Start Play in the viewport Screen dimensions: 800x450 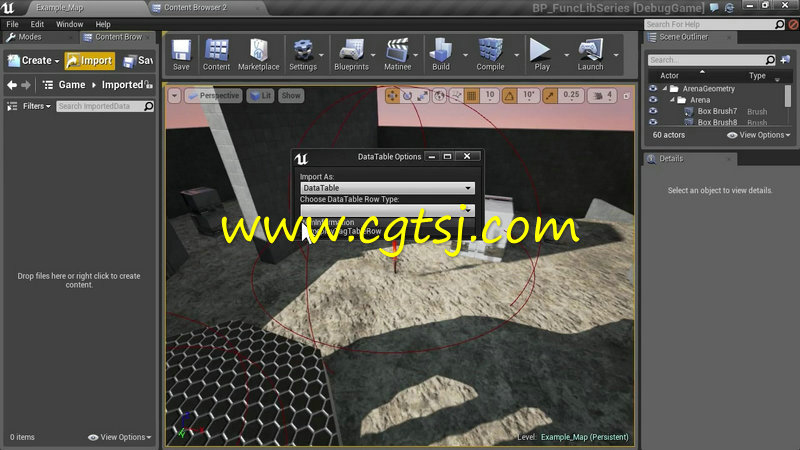[x=541, y=54]
